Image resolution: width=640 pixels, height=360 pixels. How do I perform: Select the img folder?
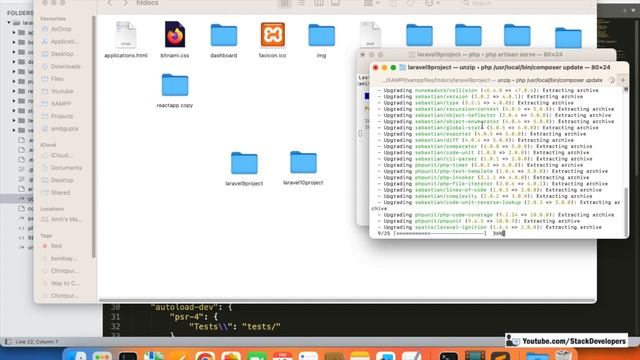tap(322, 40)
